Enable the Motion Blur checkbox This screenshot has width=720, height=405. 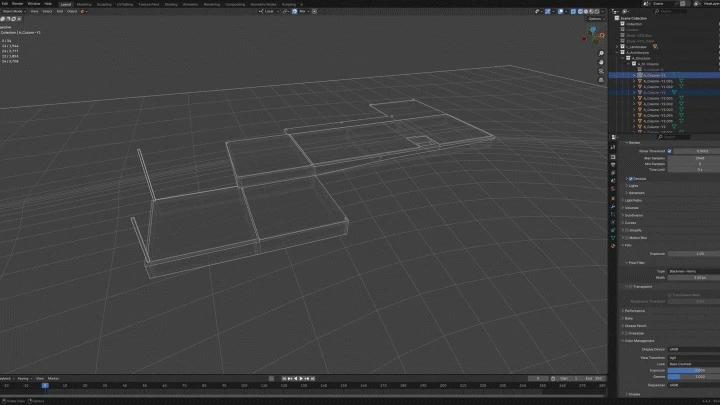(627, 238)
